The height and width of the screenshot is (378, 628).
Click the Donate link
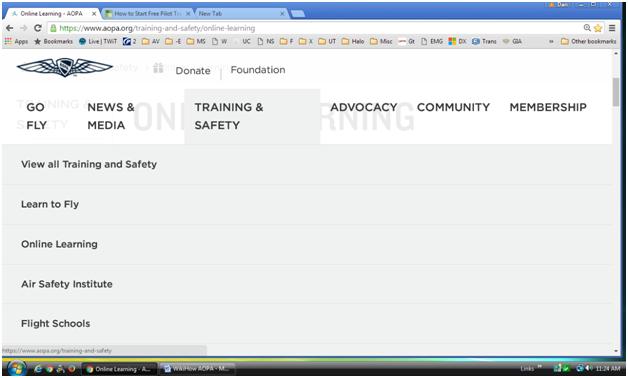click(193, 70)
